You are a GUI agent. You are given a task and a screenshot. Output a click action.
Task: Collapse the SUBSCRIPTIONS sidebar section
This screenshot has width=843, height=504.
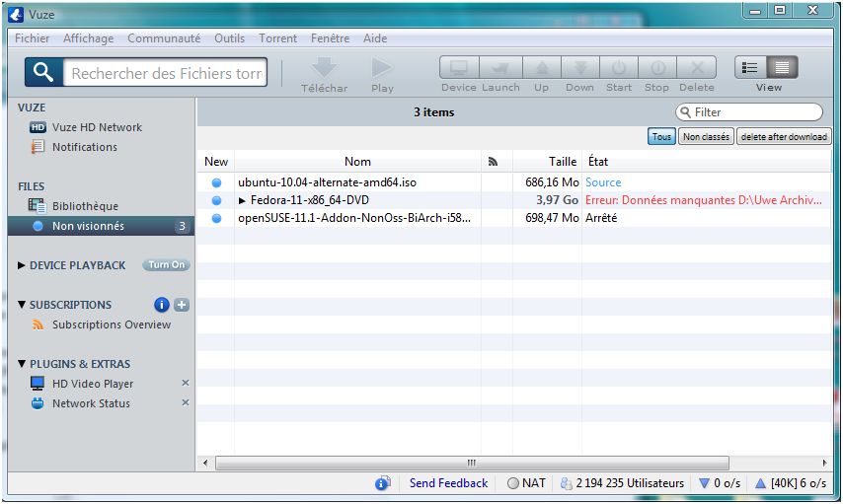[22, 305]
